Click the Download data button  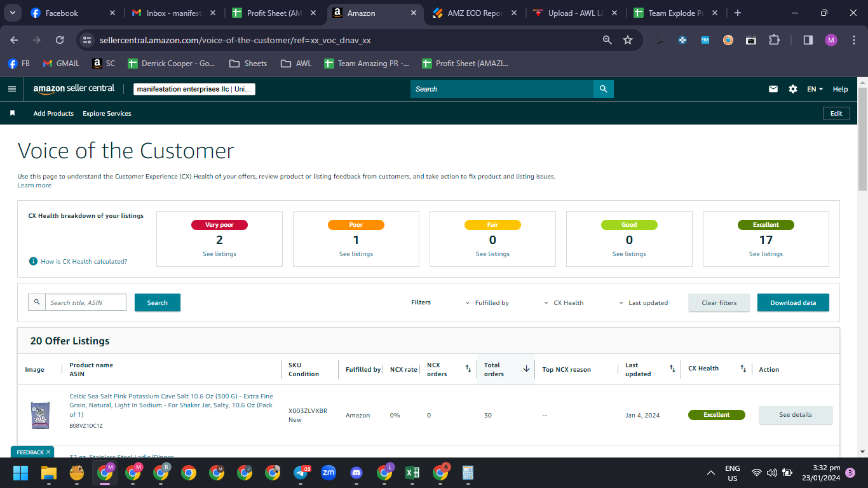(x=793, y=302)
